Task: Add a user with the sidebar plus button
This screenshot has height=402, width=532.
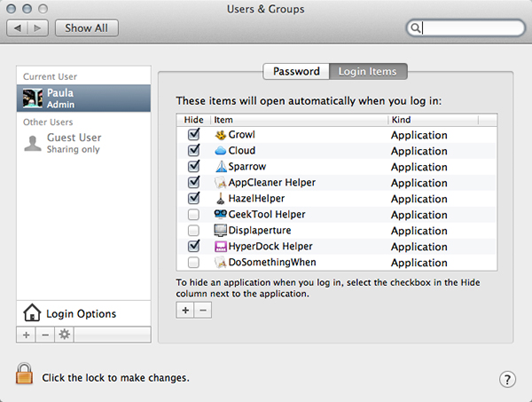Action: (26, 335)
